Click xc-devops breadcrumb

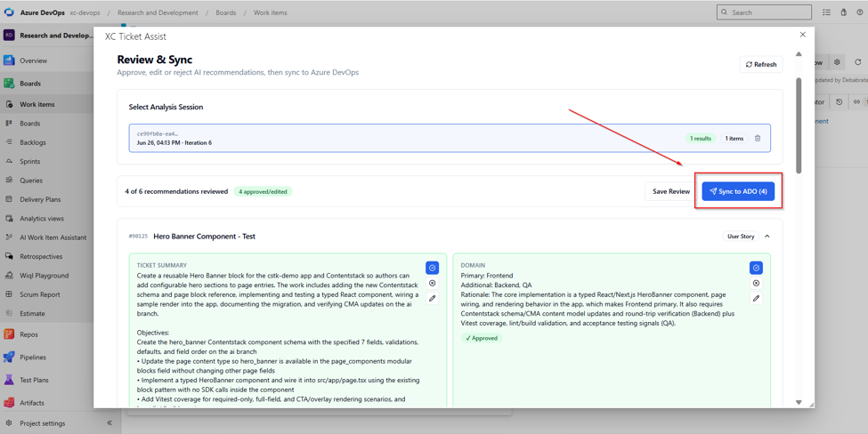(85, 12)
